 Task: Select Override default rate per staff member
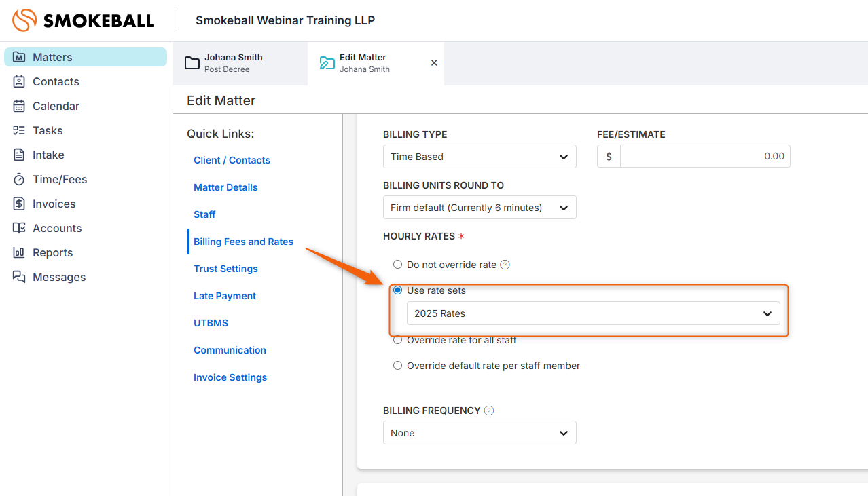coord(398,366)
